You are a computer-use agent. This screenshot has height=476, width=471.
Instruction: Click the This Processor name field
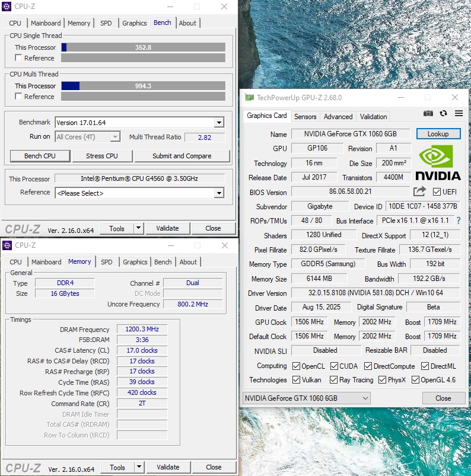pyautogui.click(x=139, y=178)
